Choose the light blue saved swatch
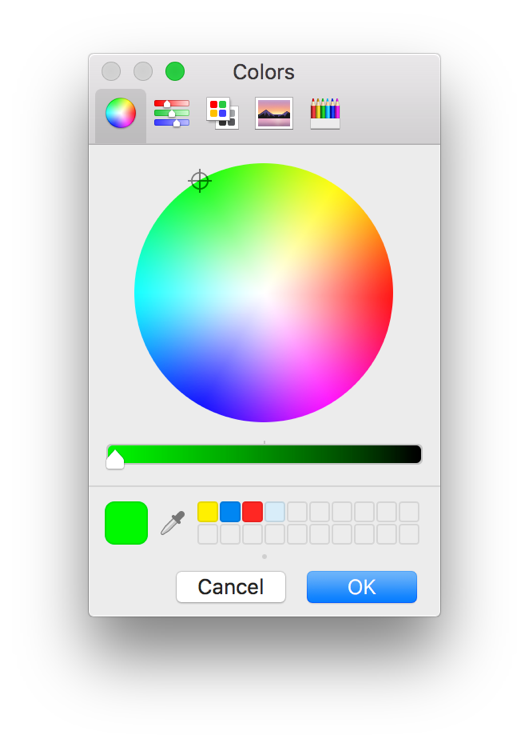The height and width of the screenshot is (747, 529). pyautogui.click(x=275, y=512)
